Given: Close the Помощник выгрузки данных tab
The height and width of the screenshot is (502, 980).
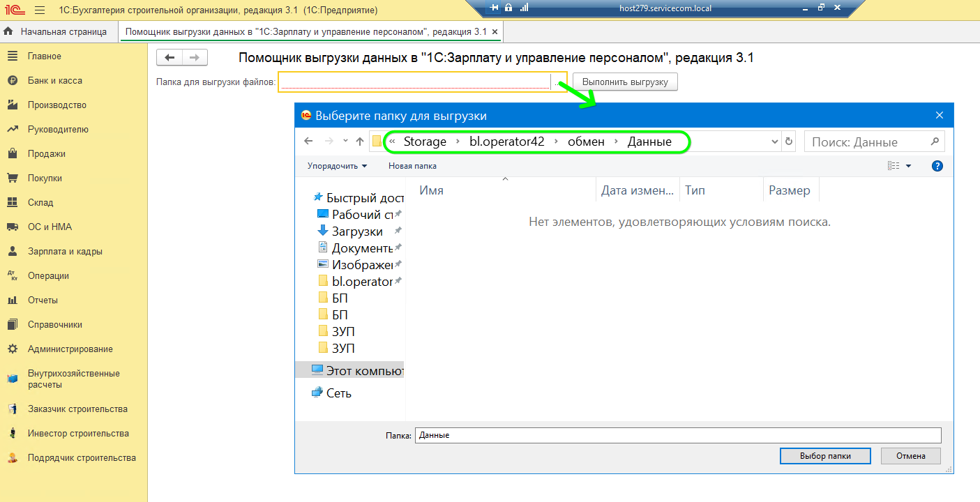Looking at the screenshot, I should point(495,32).
